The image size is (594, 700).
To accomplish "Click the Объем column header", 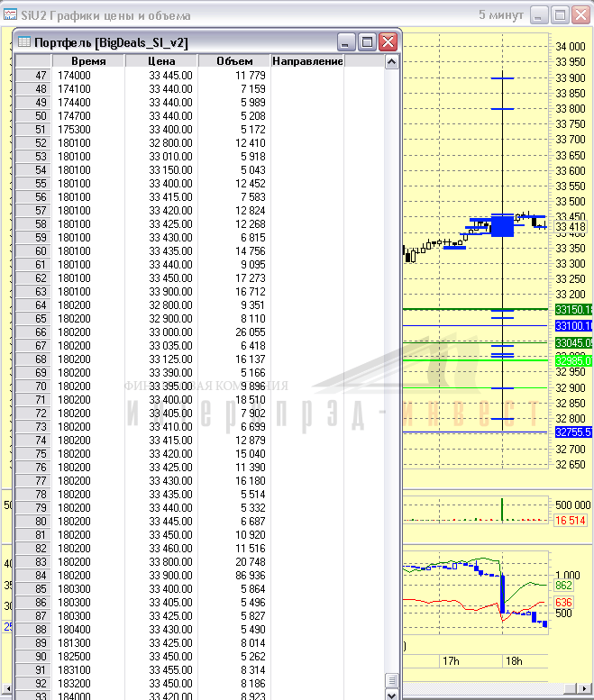I will (234, 61).
